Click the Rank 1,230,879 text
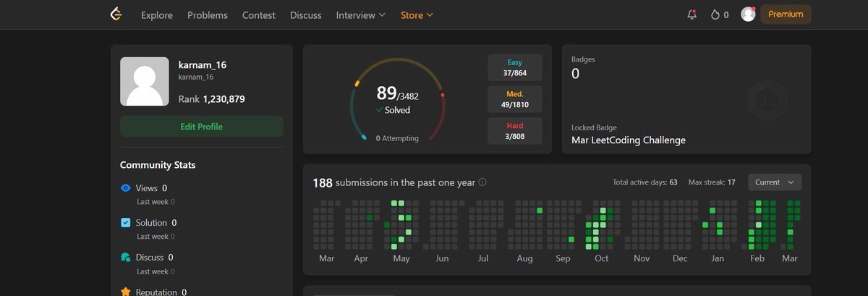Screen dimensions: 868x296 point(211,99)
